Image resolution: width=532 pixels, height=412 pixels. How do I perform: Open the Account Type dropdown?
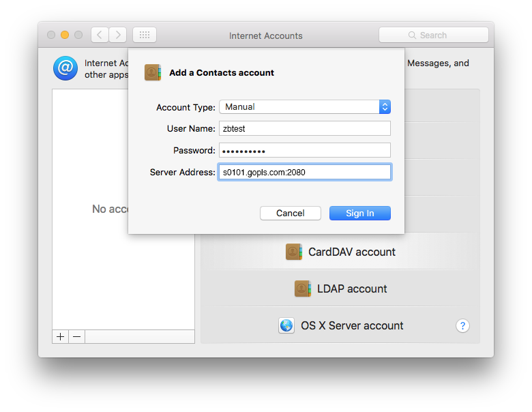click(x=304, y=106)
